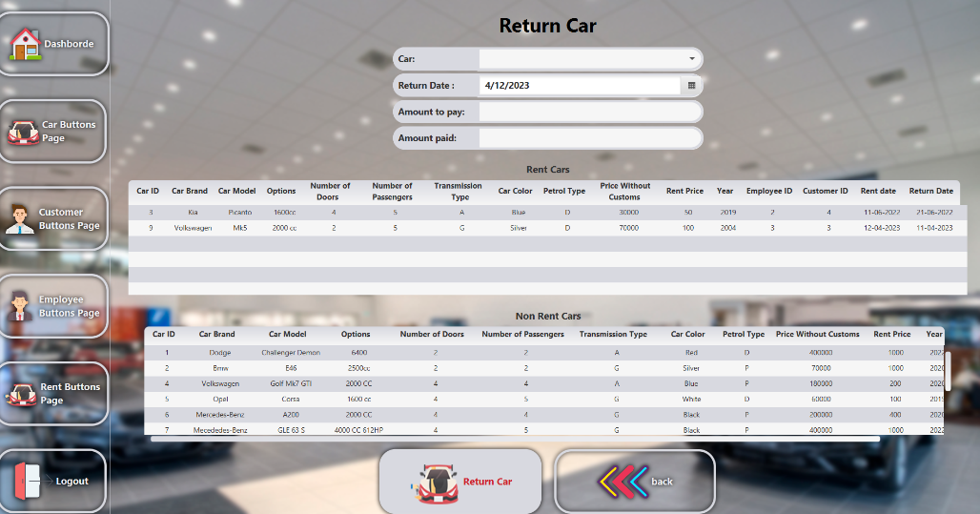Open the calendar picker for Return Date

[691, 86]
